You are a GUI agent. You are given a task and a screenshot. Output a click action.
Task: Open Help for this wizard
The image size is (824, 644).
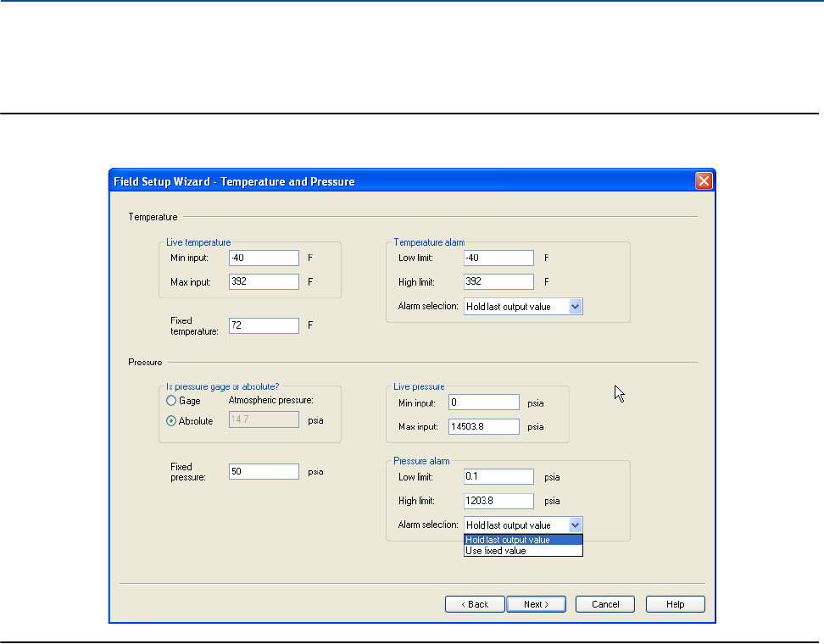(x=675, y=604)
